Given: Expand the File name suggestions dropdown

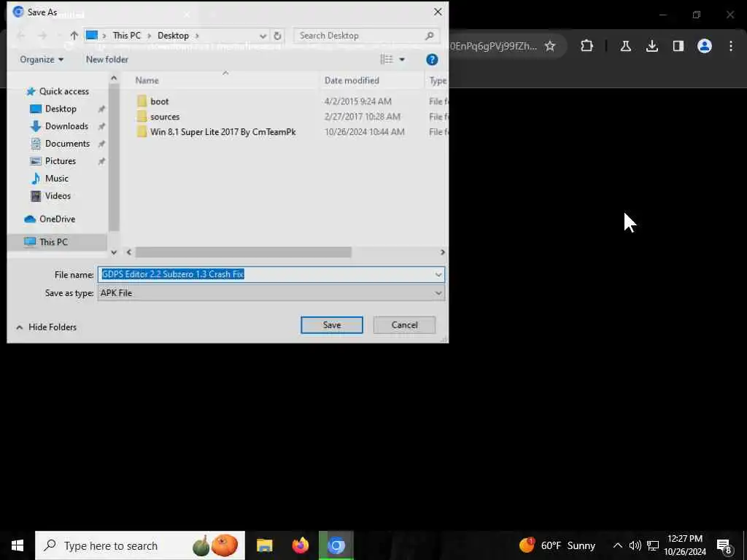Looking at the screenshot, I should (x=438, y=275).
